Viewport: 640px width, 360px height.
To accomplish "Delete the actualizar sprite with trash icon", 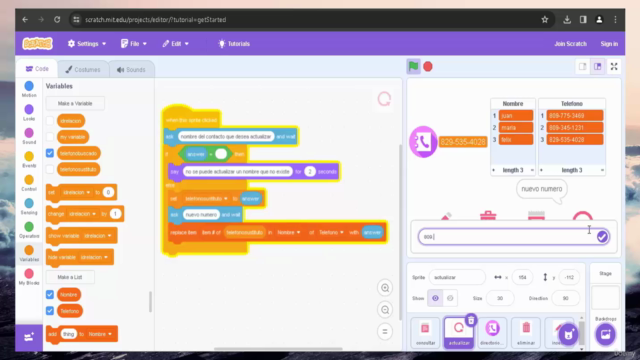I will coord(471,320).
